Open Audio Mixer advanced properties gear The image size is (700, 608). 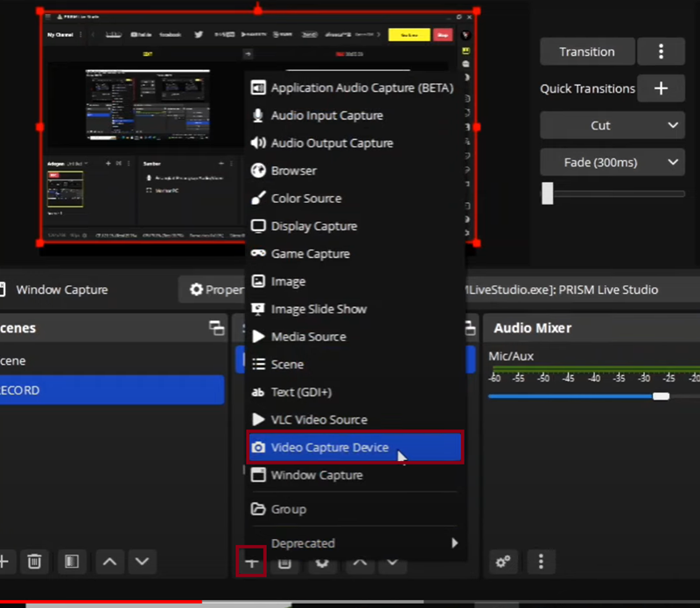[503, 562]
